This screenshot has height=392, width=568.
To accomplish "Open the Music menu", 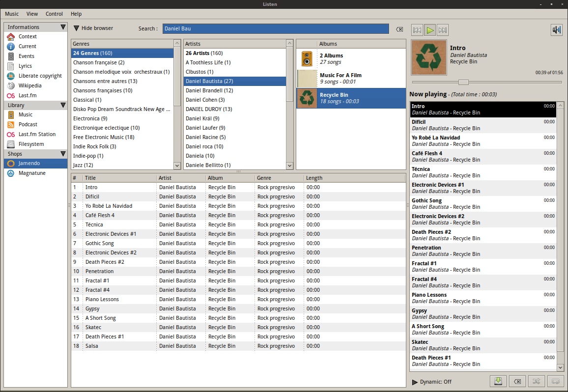I will (x=12, y=14).
